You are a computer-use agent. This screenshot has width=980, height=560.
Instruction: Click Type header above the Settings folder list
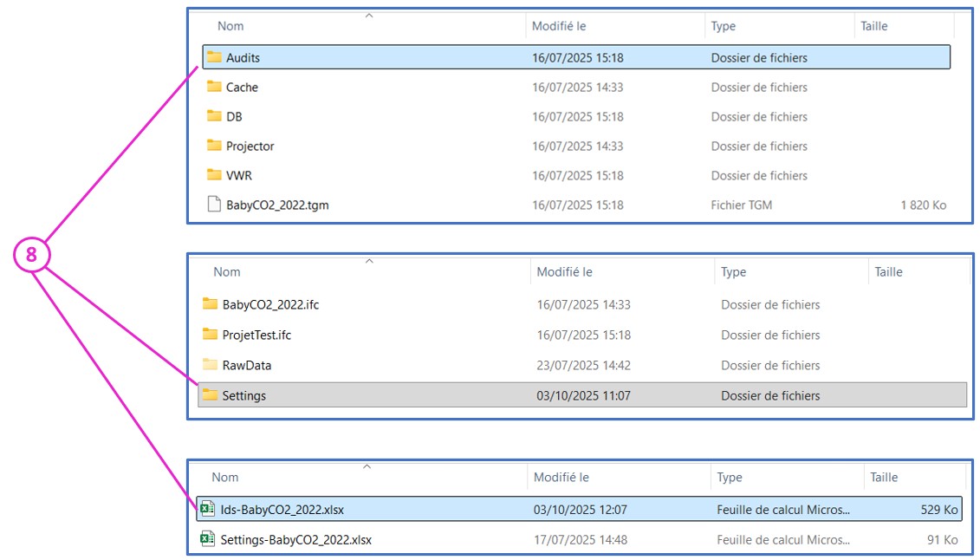[x=733, y=271]
